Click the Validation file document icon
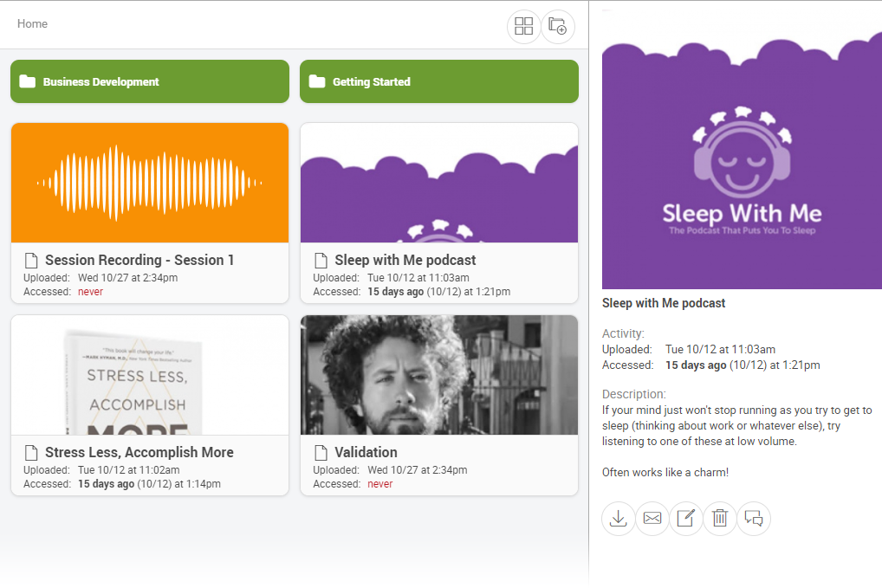Screen dimensions: 882x588 321,452
